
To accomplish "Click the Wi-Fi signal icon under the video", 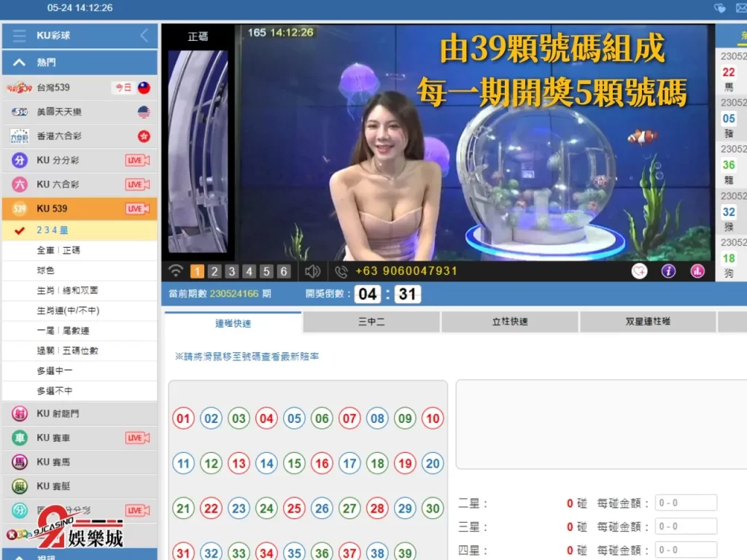I will 175,271.
